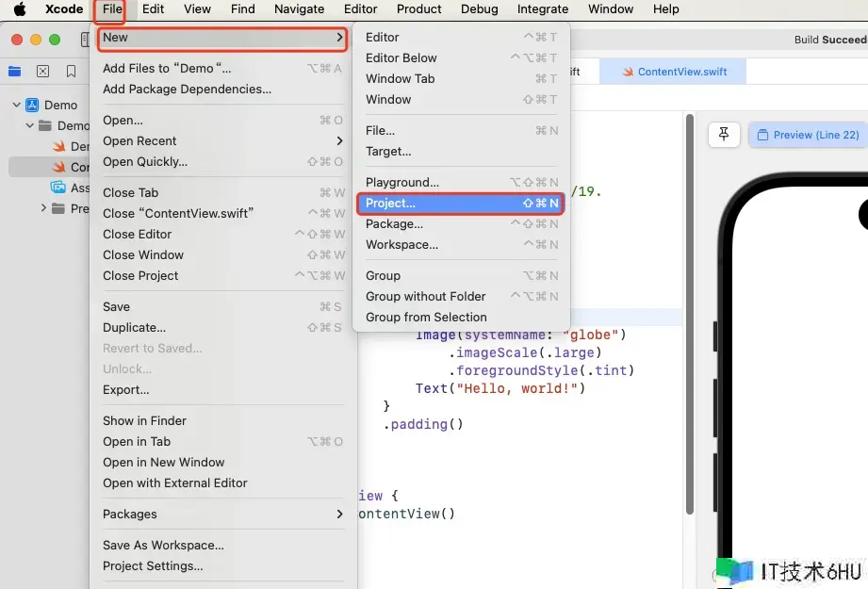The height and width of the screenshot is (589, 868).
Task: Open the Apple menu
Action: point(20,8)
